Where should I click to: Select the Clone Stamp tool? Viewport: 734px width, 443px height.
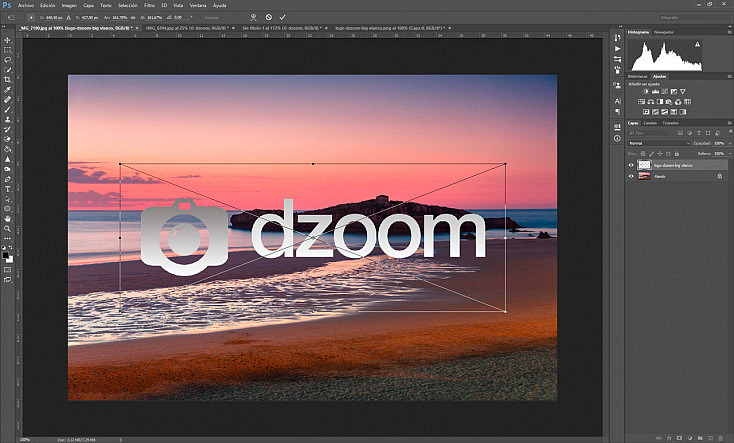[x=7, y=119]
